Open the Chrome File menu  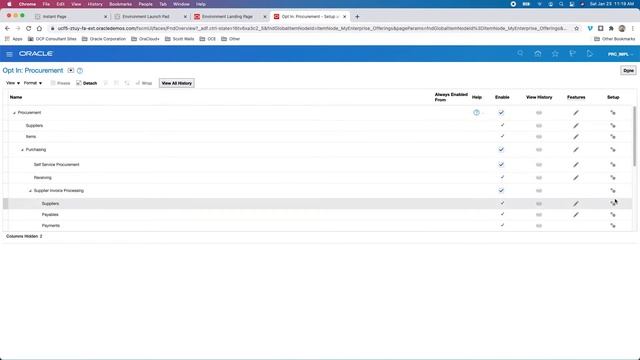[46, 4]
